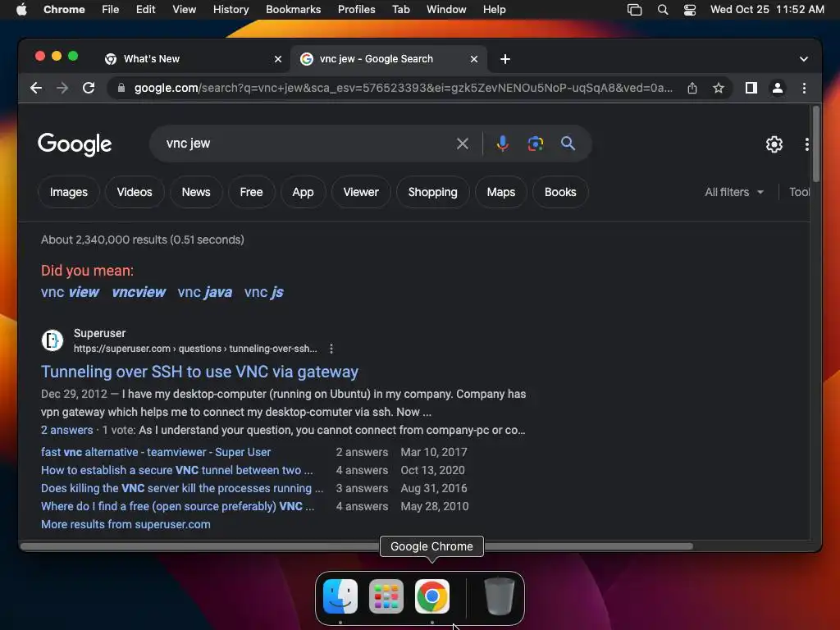Viewport: 840px width, 630px height.
Task: Open the Window menu
Action: point(446,10)
